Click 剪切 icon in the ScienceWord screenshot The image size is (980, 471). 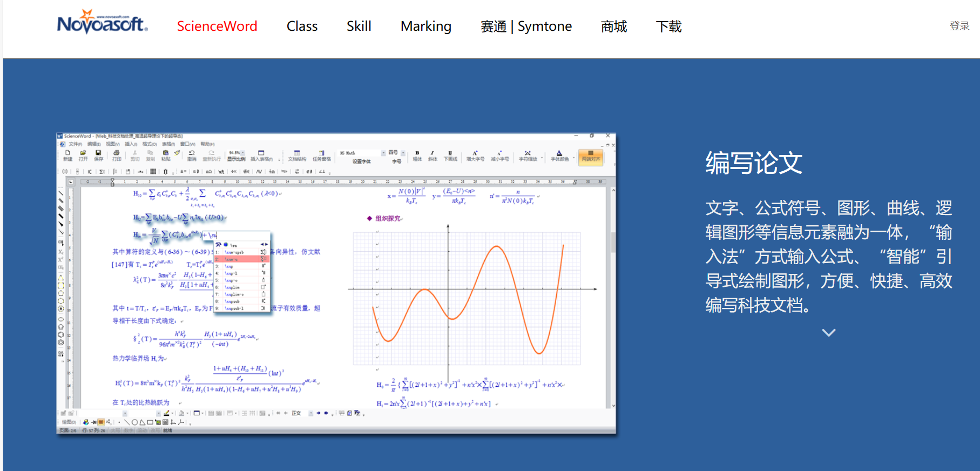(135, 156)
